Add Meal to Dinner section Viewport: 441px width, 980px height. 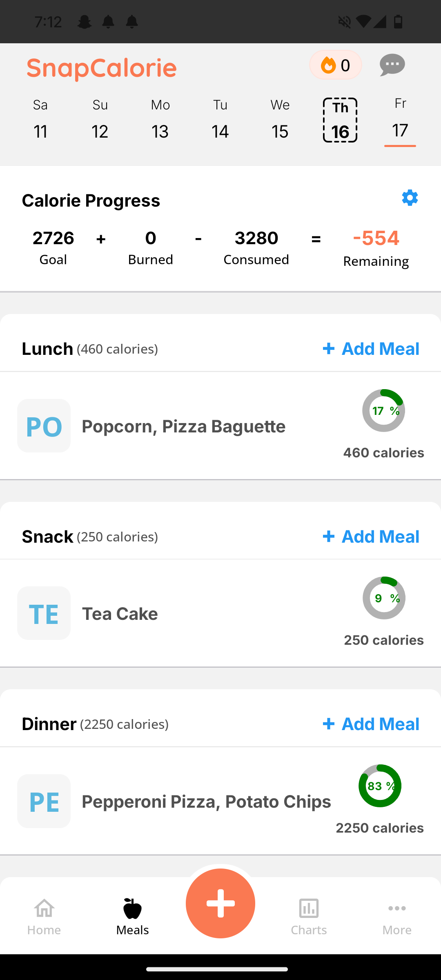tap(371, 724)
